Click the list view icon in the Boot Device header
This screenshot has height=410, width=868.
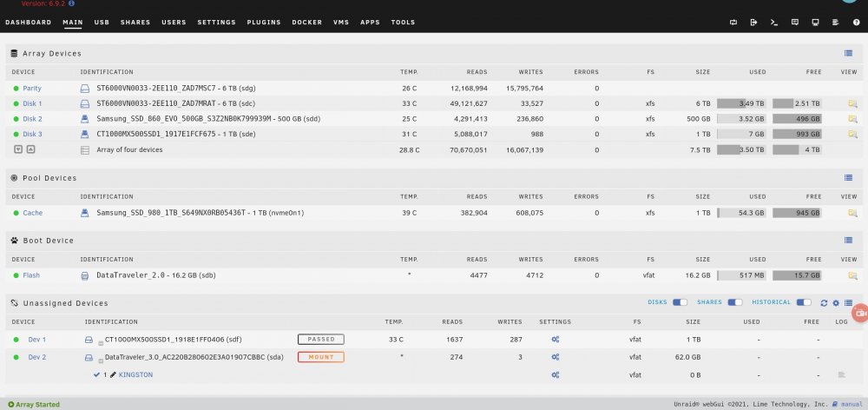point(848,241)
